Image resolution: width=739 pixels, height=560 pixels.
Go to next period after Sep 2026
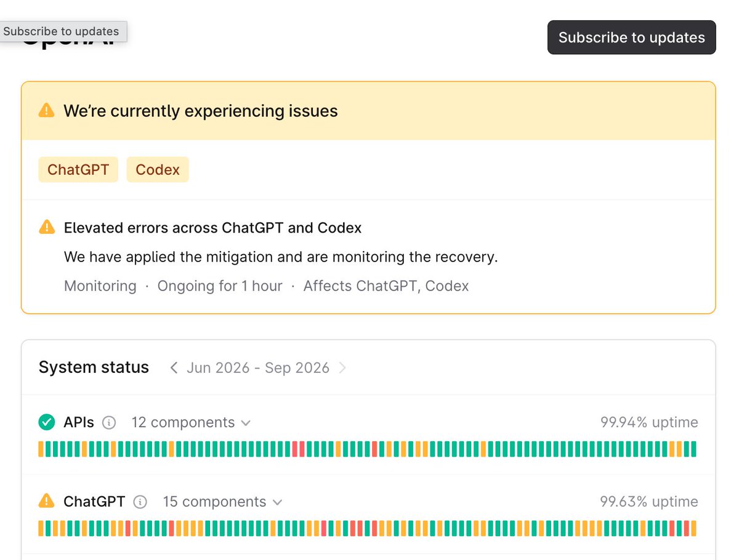[342, 368]
